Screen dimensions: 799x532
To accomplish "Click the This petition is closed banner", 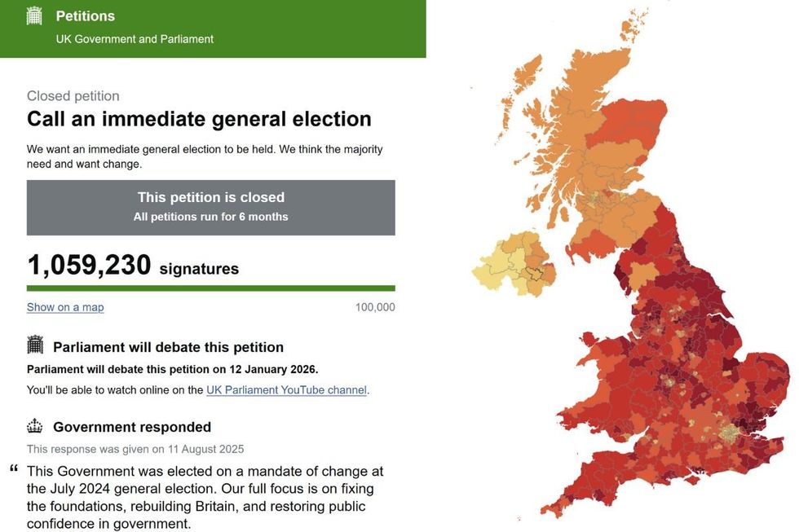I will click(210, 206).
